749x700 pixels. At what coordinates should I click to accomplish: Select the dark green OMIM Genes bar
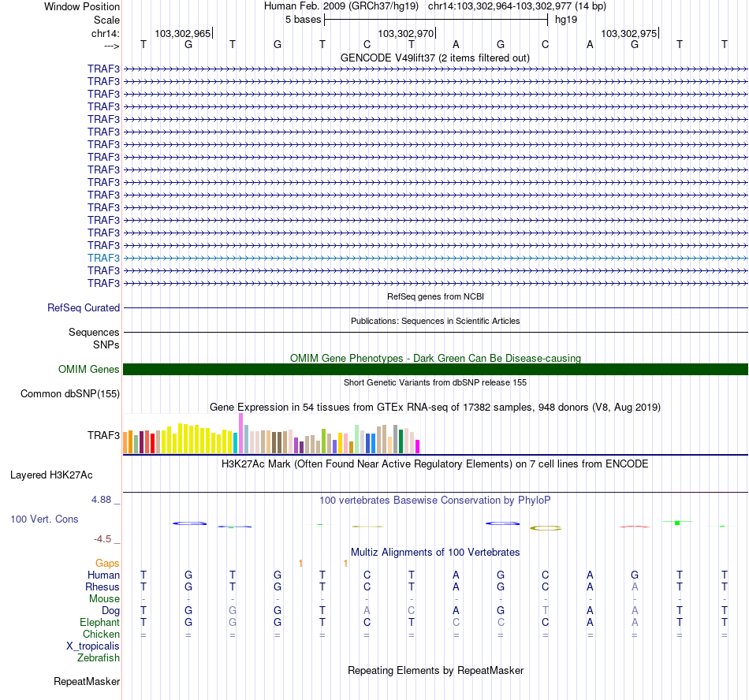pyautogui.click(x=435, y=369)
